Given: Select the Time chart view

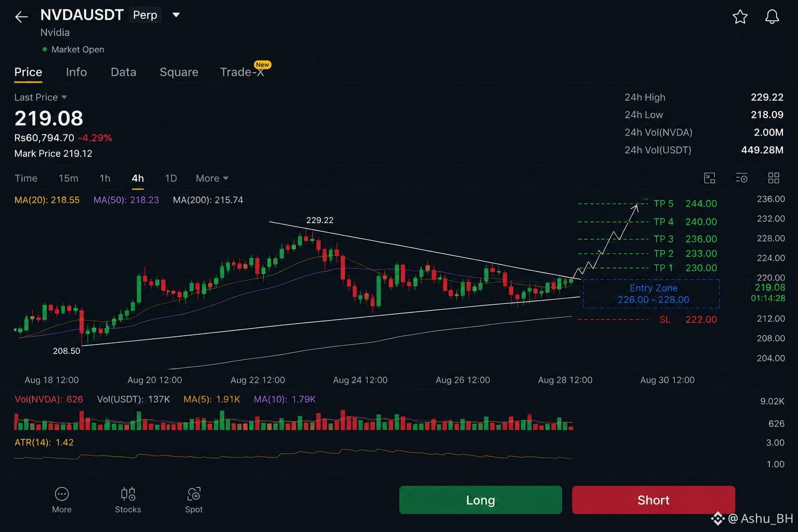Looking at the screenshot, I should (26, 178).
